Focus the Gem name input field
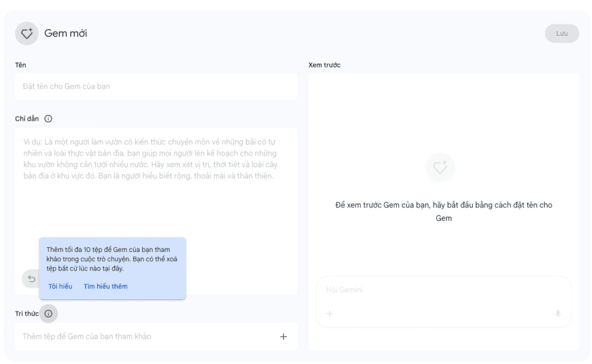The width and height of the screenshot is (592, 364). pos(156,87)
